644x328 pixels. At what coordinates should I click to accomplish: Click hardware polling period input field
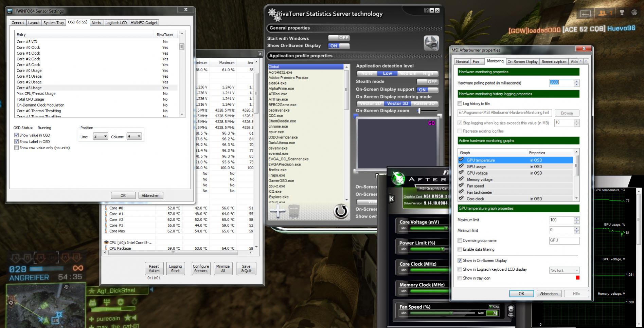click(x=562, y=82)
